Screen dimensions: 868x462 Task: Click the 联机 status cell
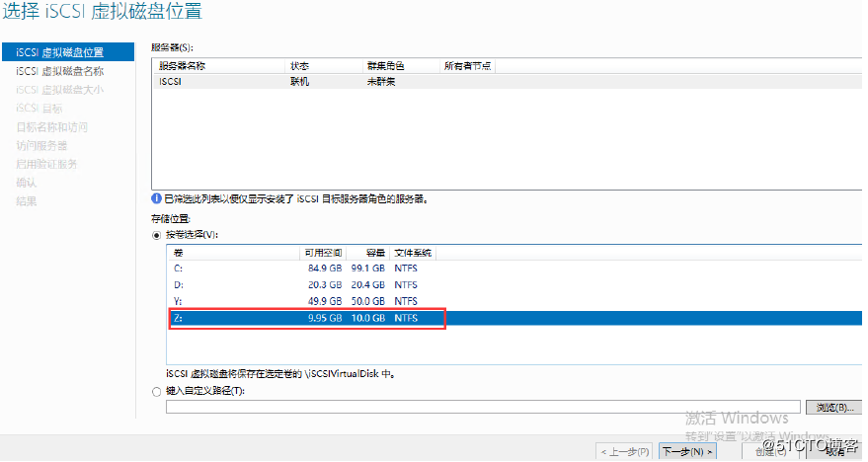pyautogui.click(x=299, y=81)
